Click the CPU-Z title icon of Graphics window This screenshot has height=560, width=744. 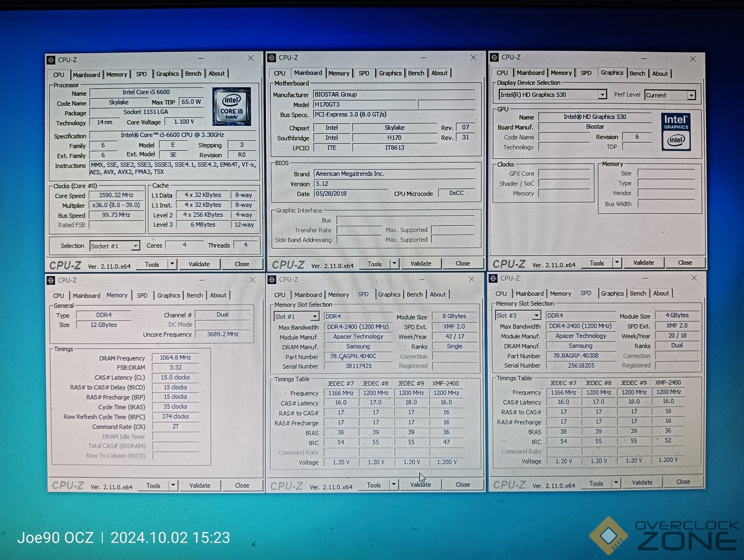[x=494, y=57]
